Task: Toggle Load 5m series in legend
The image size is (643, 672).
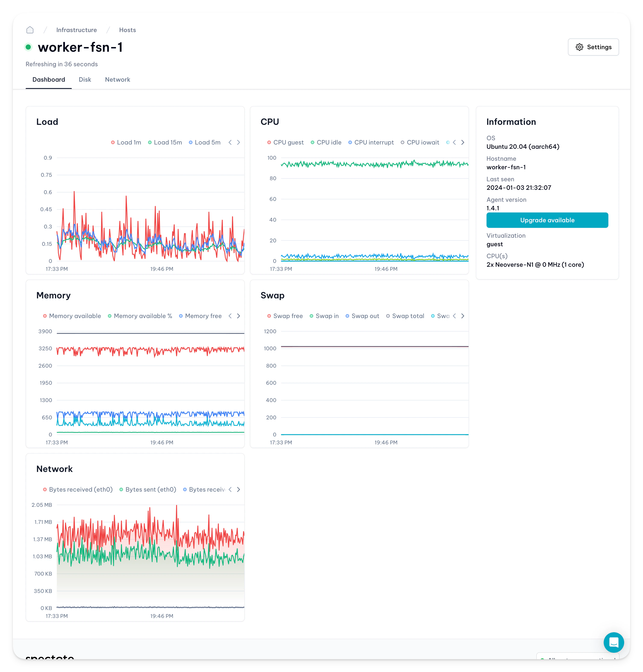Action: (x=205, y=142)
